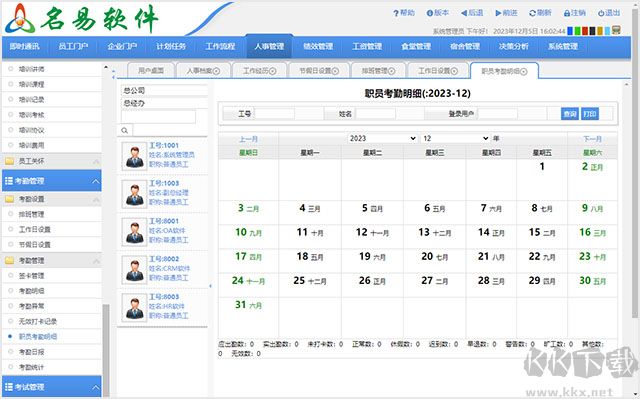Collapse the 考勤设置 group chevron
The height and width of the screenshot is (399, 640).
pyautogui.click(x=96, y=199)
